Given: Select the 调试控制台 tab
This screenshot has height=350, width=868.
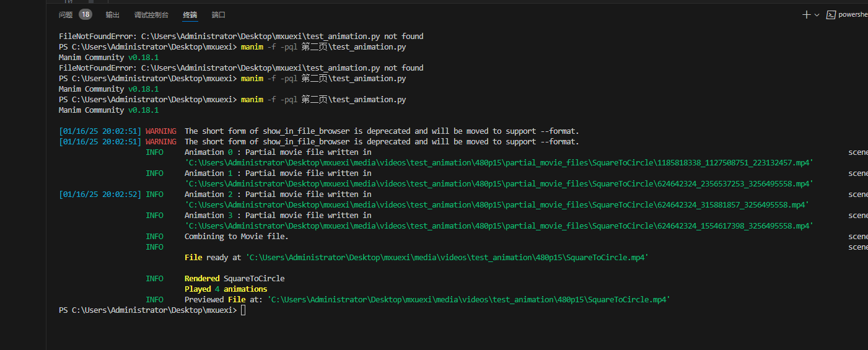Looking at the screenshot, I should 151,15.
